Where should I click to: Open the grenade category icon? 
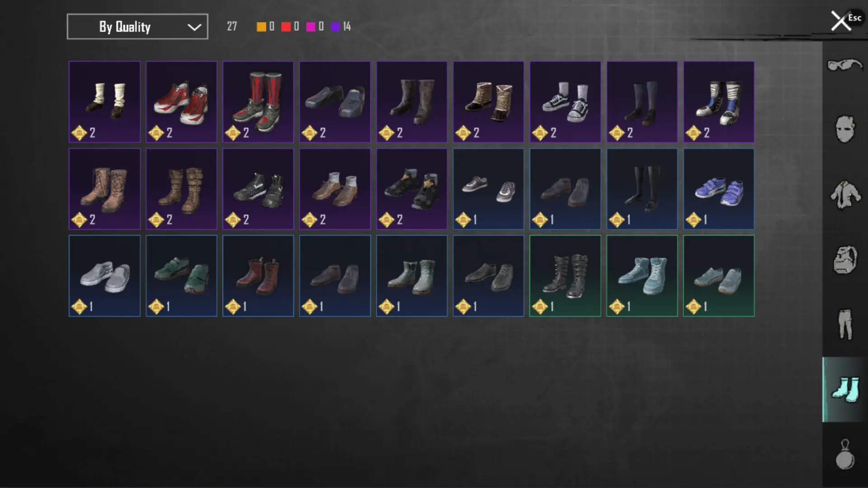point(845,455)
